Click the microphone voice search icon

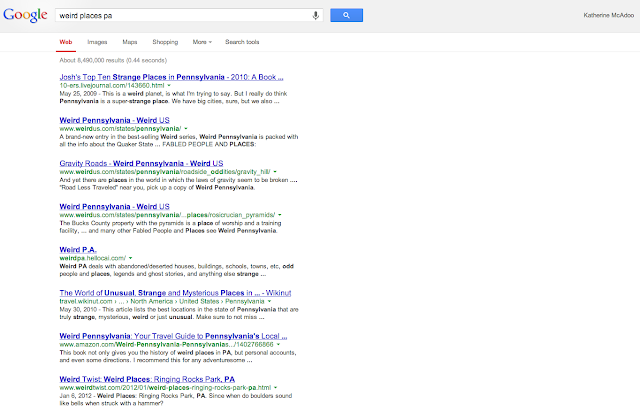[316, 16]
